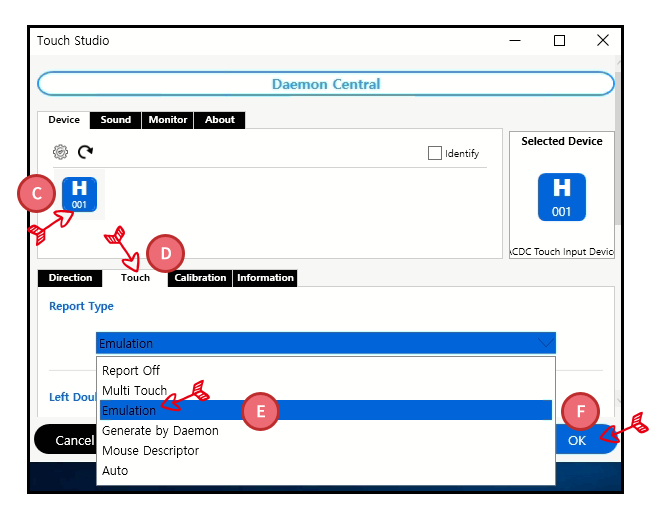The width and height of the screenshot is (654, 512).
Task: Open the Sound tab
Action: [116, 120]
